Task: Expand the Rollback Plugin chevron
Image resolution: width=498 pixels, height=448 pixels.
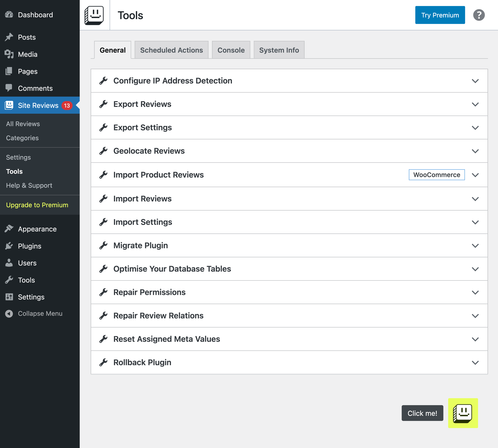Action: click(x=475, y=363)
